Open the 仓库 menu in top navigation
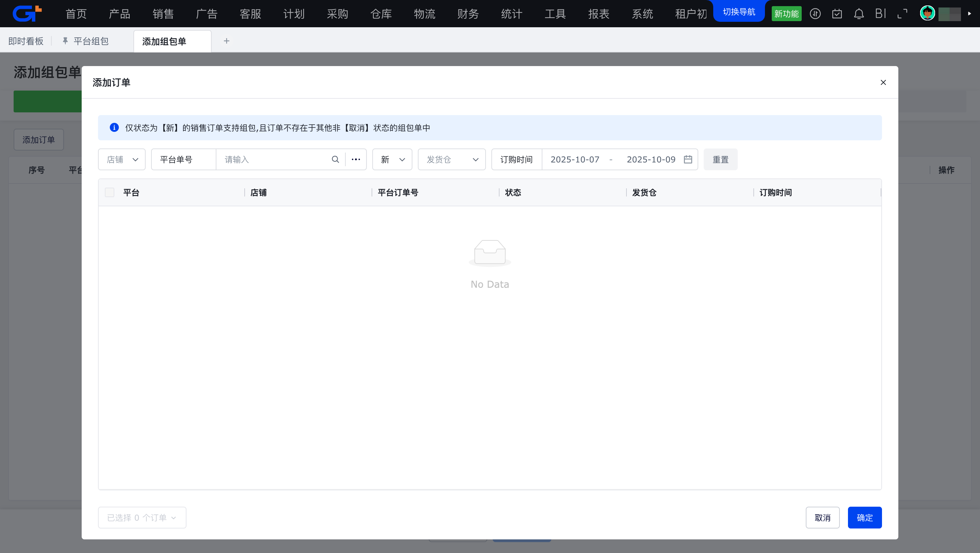This screenshot has height=553, width=980. 381,14
